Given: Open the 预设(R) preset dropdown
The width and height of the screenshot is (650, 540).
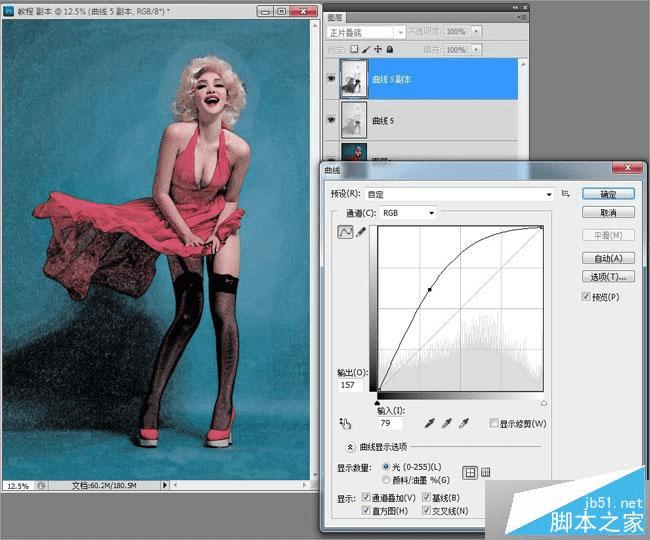Looking at the screenshot, I should 459,194.
